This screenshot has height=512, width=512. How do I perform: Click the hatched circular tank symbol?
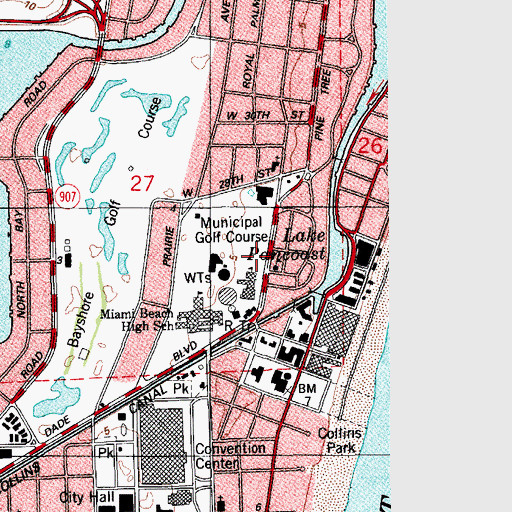228,296
